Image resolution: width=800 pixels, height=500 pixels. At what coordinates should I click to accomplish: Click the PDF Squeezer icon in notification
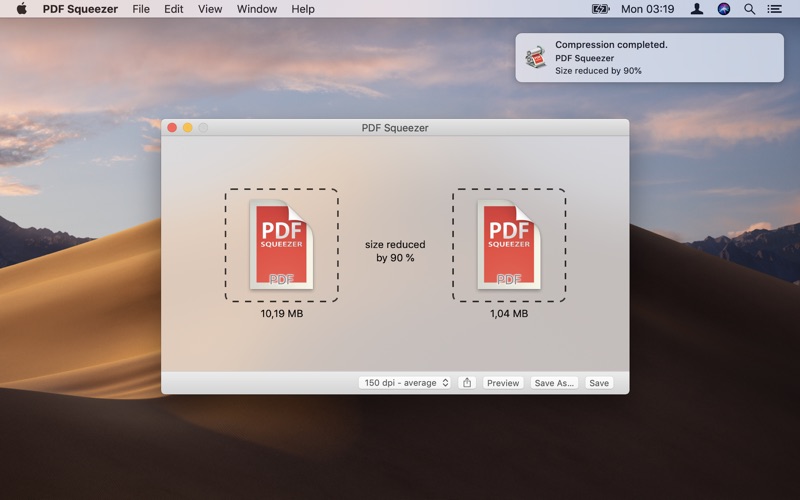click(535, 57)
